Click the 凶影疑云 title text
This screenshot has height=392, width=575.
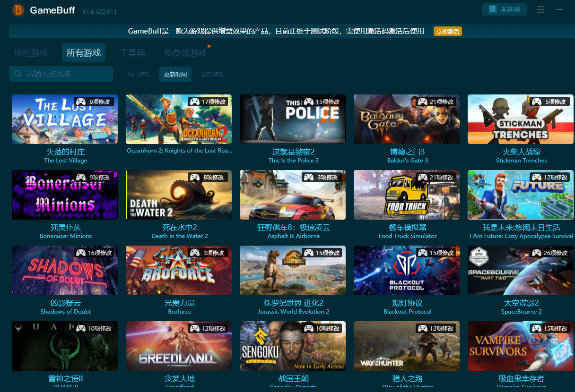click(x=66, y=303)
